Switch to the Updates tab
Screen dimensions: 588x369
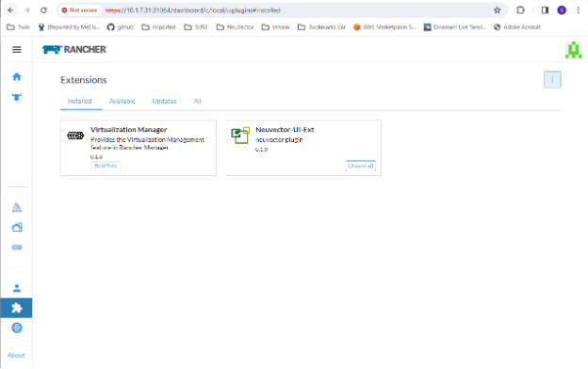[x=164, y=101]
